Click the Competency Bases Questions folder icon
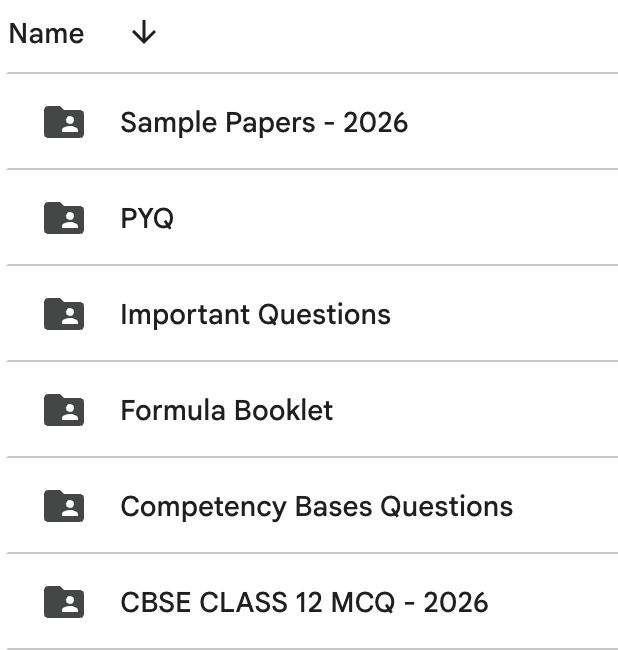The height and width of the screenshot is (650, 618). click(64, 506)
